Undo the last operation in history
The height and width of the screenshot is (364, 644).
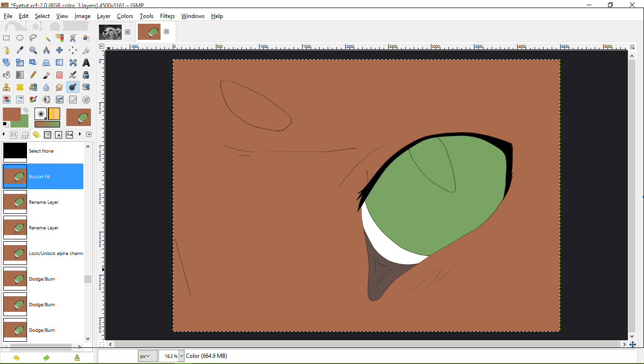pos(17,358)
